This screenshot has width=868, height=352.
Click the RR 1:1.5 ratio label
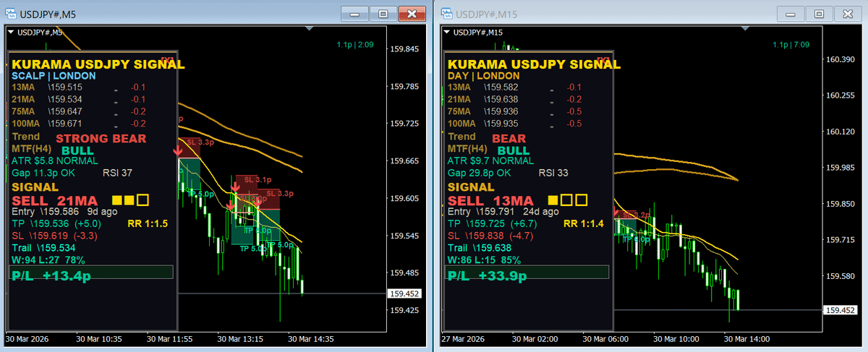click(147, 224)
